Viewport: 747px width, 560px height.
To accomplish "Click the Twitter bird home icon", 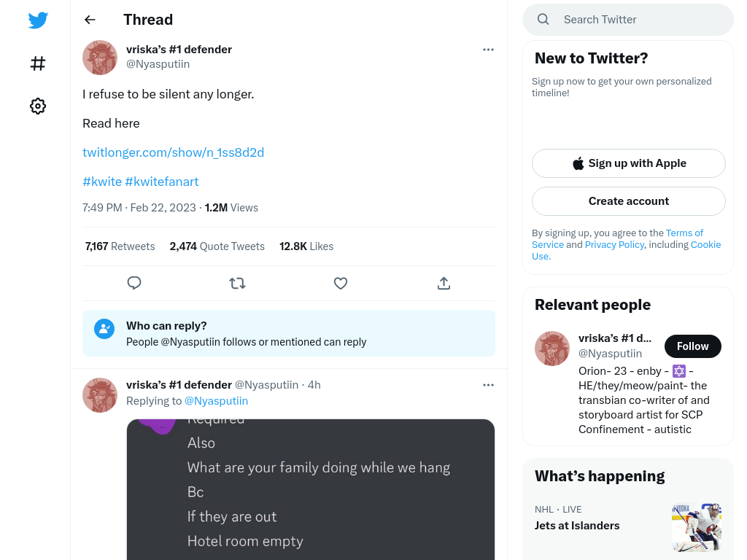I will [38, 20].
